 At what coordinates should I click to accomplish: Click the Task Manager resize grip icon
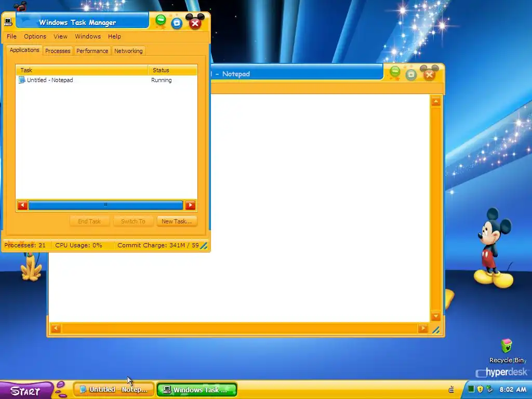point(204,246)
